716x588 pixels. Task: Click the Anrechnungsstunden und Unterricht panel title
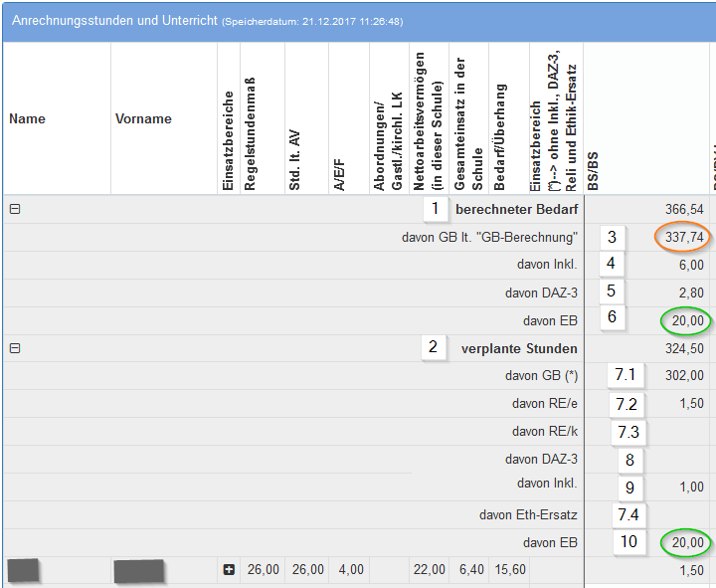coord(114,20)
